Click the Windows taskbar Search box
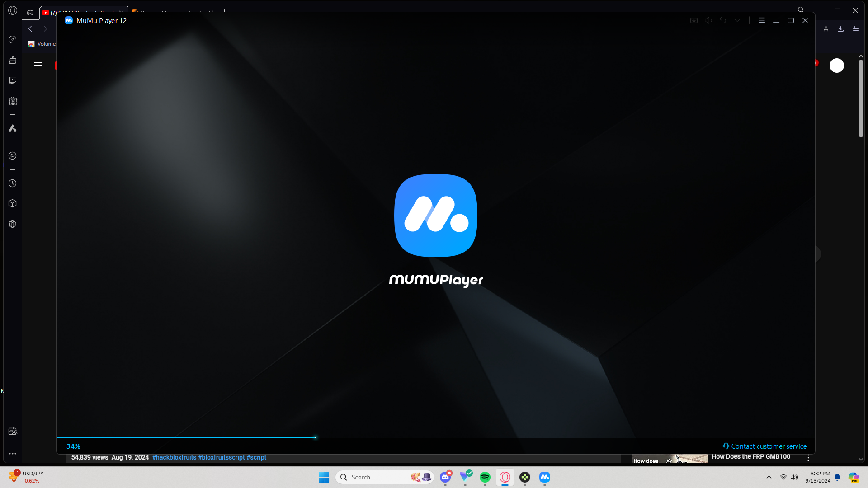The width and height of the screenshot is (868, 488). 385,477
